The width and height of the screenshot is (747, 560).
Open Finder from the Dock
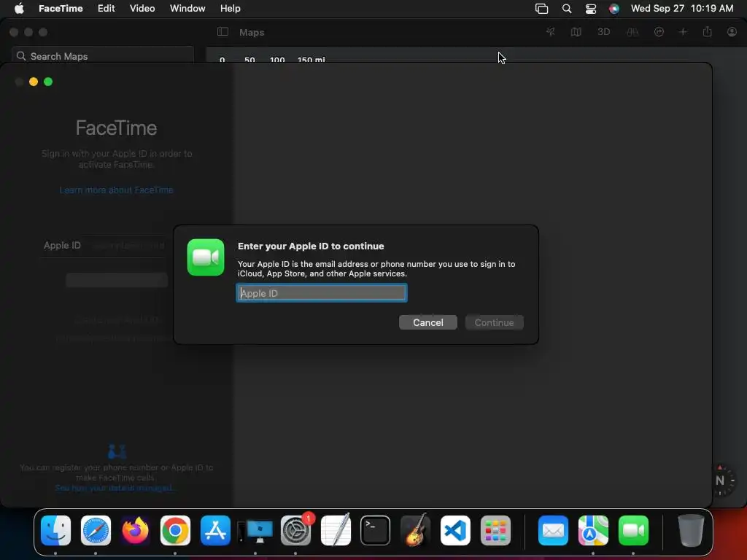55,531
